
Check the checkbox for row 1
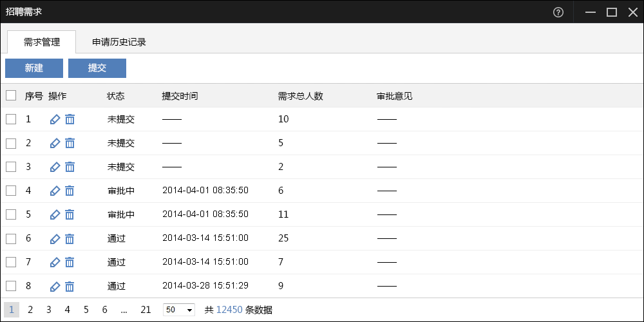(x=11, y=119)
